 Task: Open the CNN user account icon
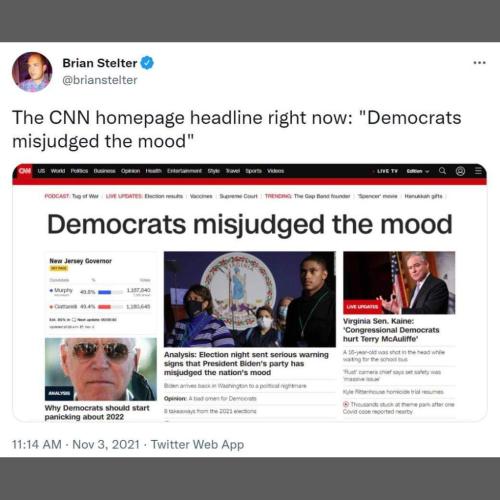coord(460,171)
